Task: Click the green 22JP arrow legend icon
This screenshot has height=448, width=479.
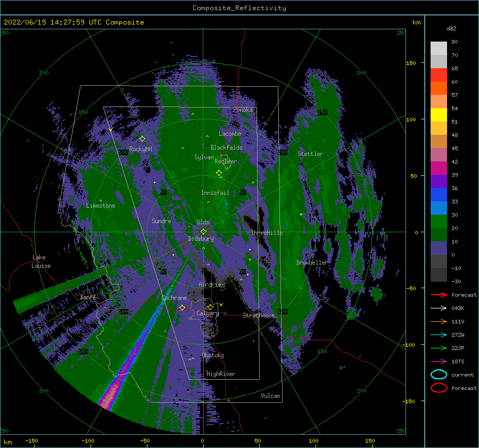Action: point(439,348)
